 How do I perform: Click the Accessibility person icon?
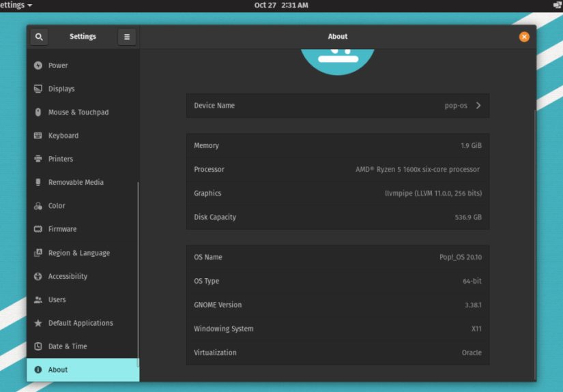[38, 276]
